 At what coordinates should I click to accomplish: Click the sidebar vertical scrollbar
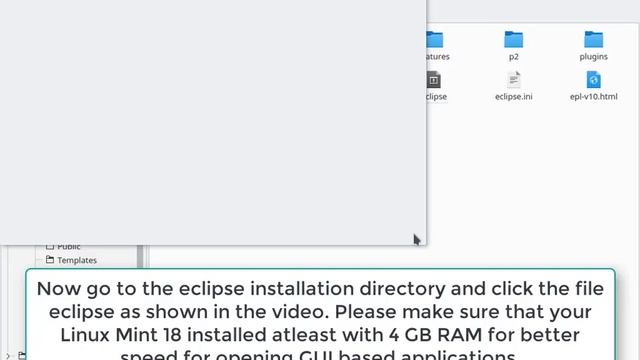140,256
